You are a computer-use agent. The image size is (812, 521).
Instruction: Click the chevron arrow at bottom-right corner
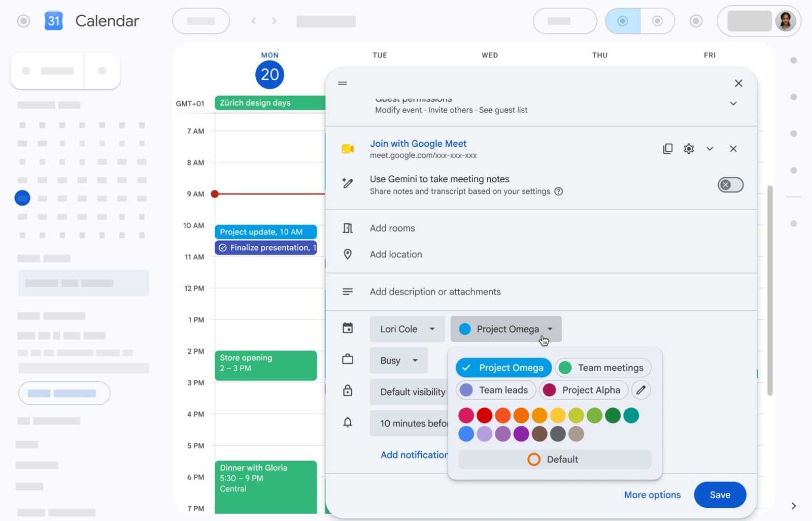[794, 506]
